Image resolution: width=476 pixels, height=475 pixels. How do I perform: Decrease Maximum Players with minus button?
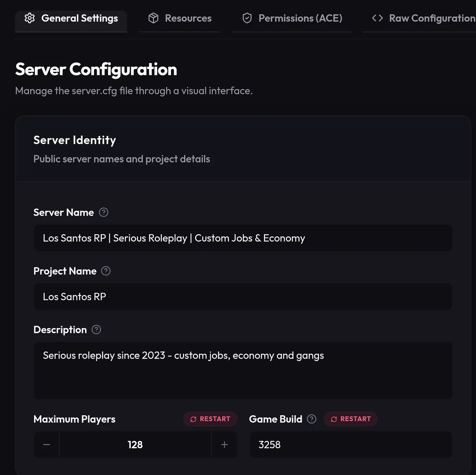[46, 445]
